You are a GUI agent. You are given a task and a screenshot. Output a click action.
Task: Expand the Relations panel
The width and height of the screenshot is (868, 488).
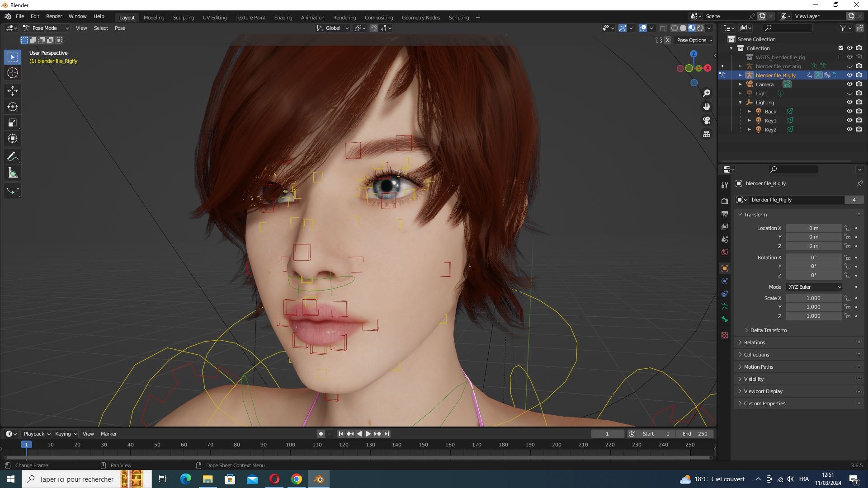tap(755, 343)
